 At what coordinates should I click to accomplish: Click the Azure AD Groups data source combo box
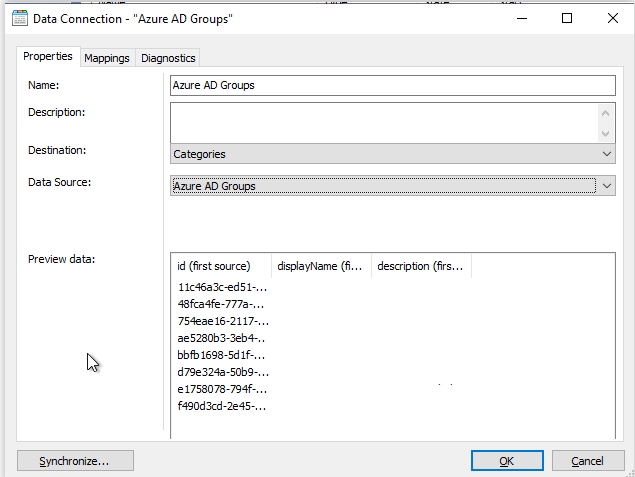tap(384, 186)
